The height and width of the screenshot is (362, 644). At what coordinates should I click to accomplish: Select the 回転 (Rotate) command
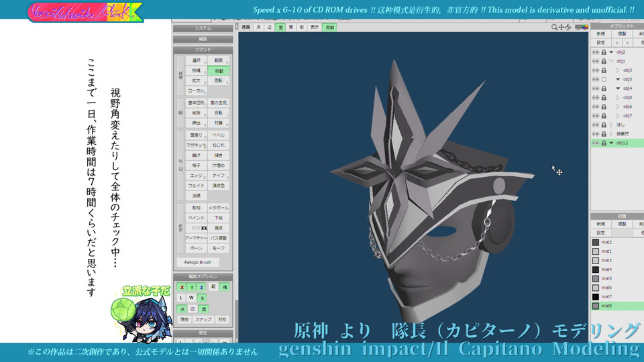pyautogui.click(x=219, y=81)
